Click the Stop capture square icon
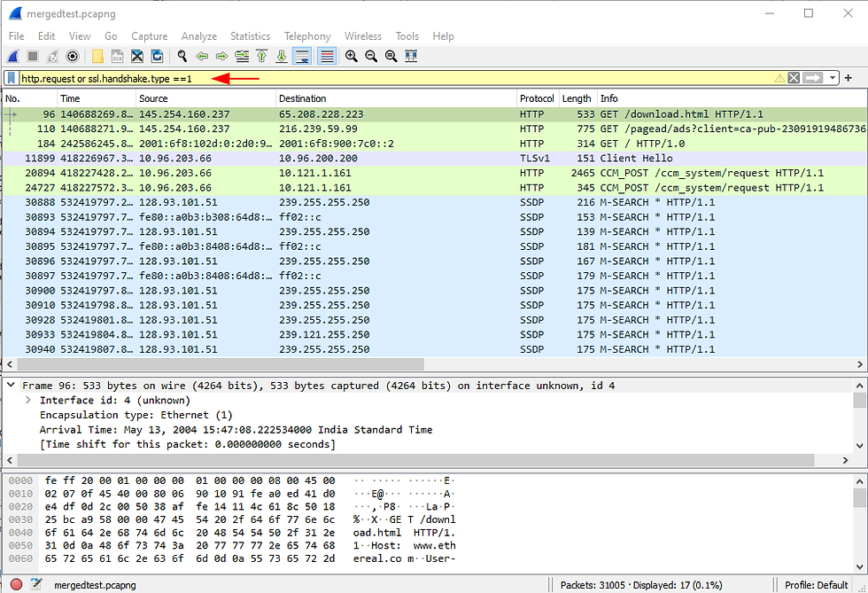This screenshot has width=868, height=593. point(33,56)
